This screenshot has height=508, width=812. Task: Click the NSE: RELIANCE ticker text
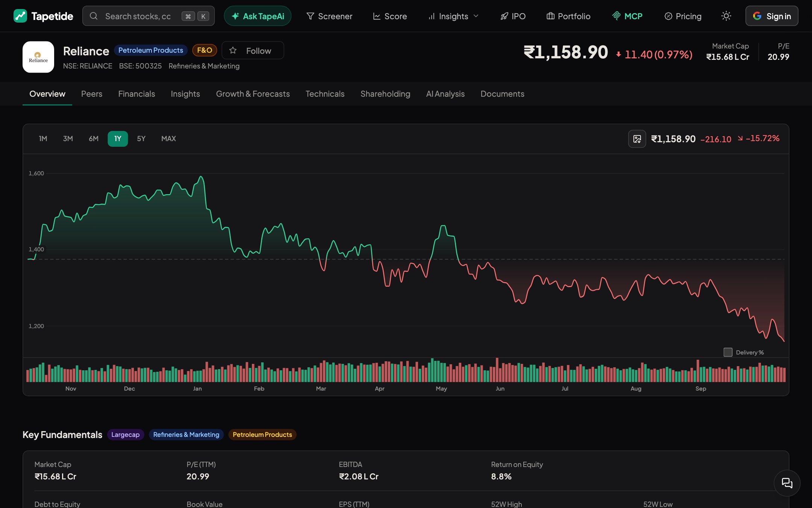click(x=88, y=66)
